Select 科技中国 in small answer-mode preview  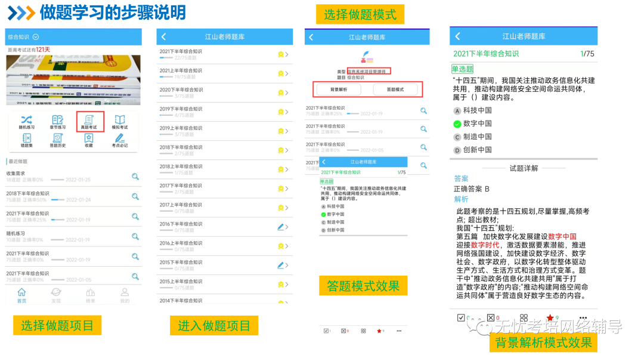[x=333, y=206]
